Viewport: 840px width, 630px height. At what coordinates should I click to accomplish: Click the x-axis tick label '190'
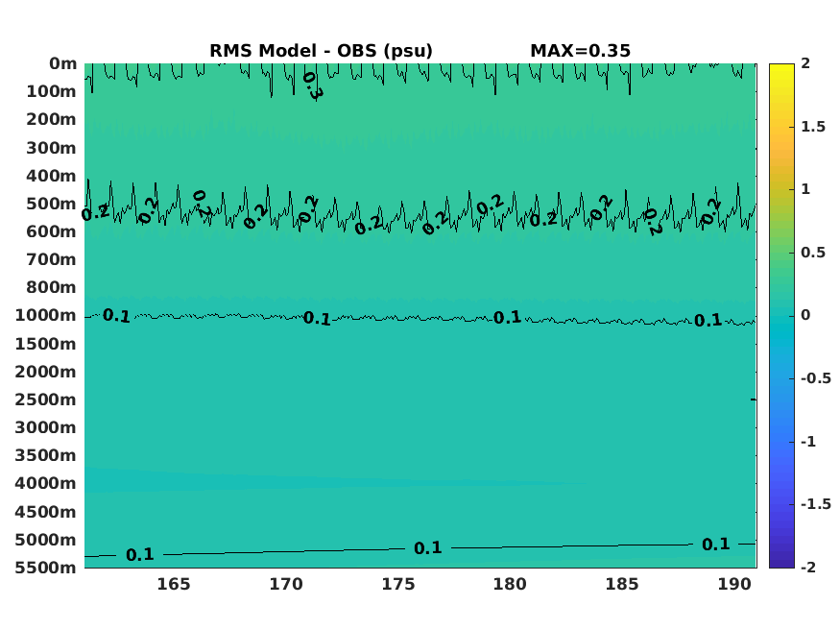[734, 584]
